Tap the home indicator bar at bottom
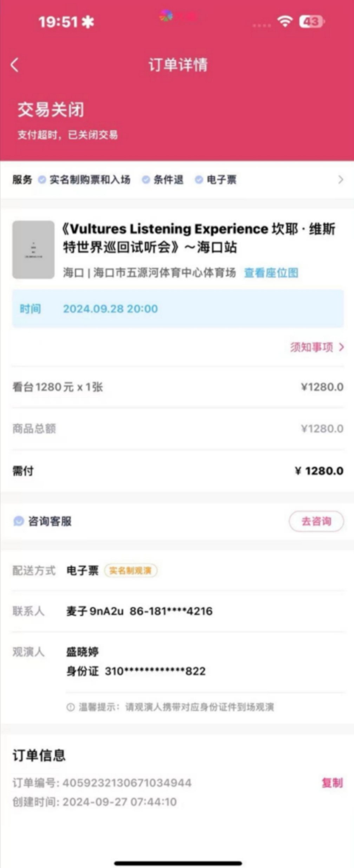The image size is (354, 868). coord(178,860)
